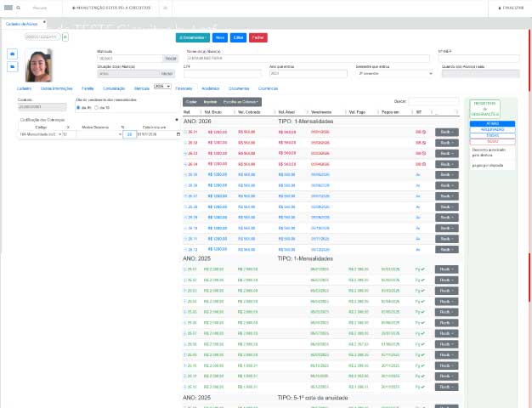Click the second photo upload icon below camera

[x=13, y=66]
